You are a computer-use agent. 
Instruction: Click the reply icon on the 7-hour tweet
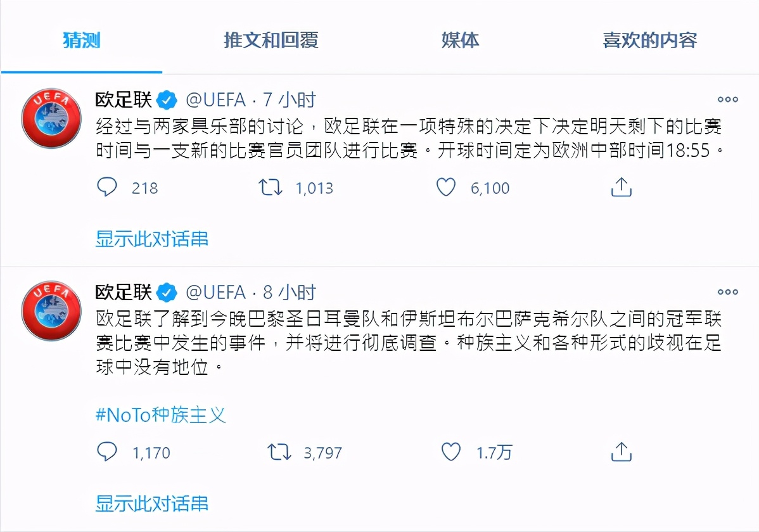(108, 187)
